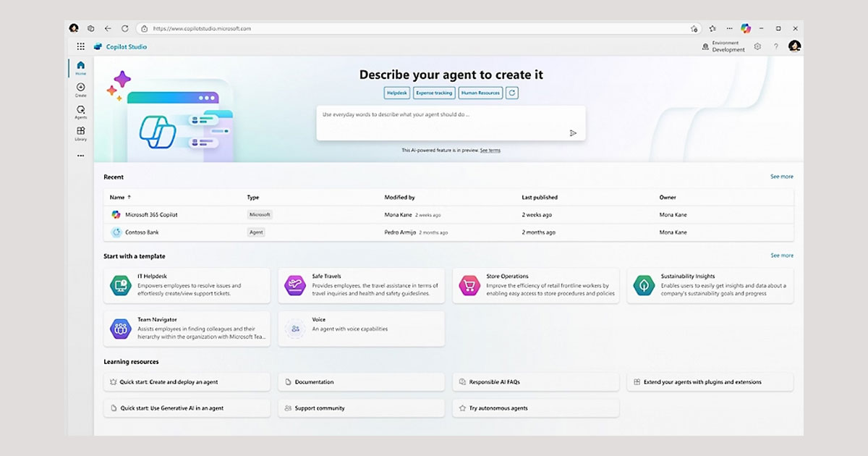
Task: Click See more next to templates
Action: (x=781, y=256)
